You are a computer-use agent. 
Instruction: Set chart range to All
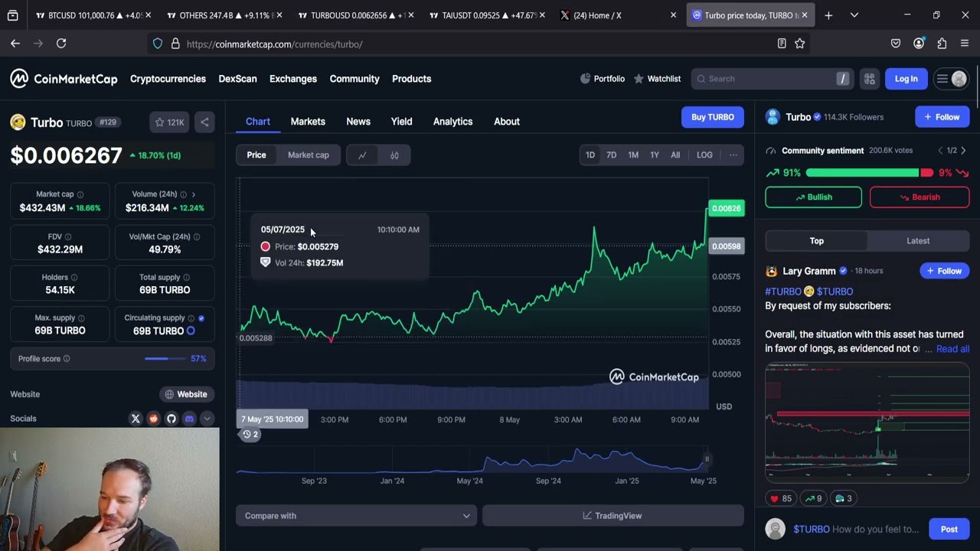point(675,155)
